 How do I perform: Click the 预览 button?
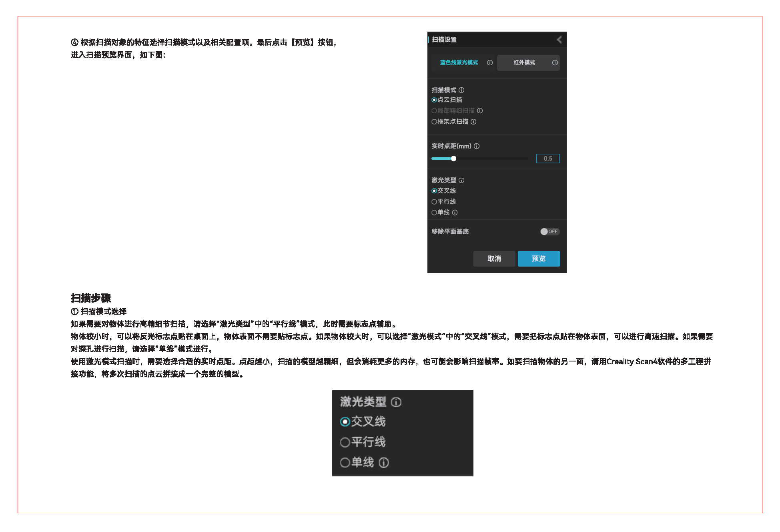[539, 259]
